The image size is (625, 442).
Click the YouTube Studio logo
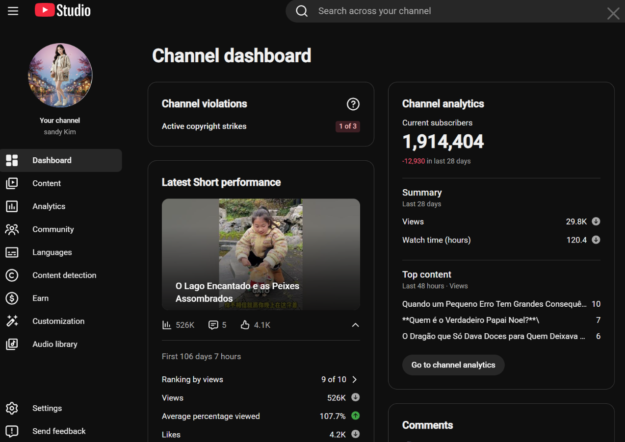(x=63, y=10)
